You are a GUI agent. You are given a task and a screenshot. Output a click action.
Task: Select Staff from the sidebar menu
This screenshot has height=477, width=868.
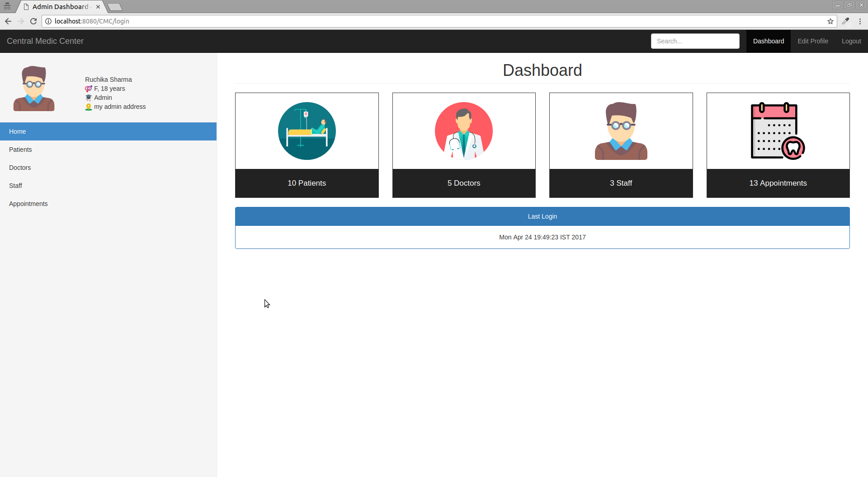(15, 186)
